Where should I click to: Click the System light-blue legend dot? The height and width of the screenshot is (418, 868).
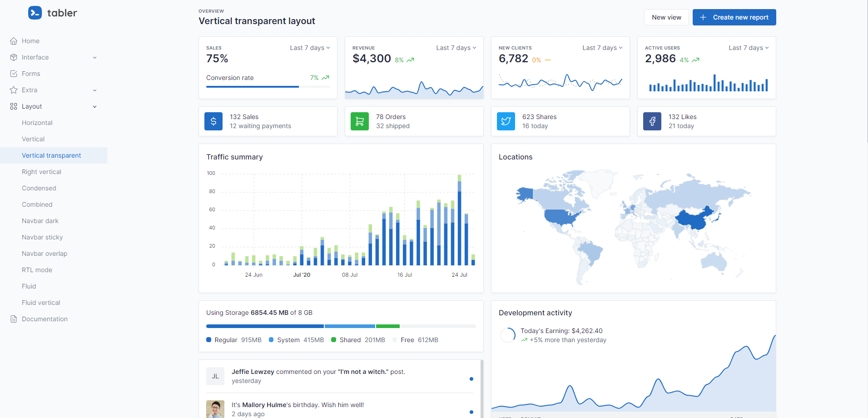[x=271, y=340]
